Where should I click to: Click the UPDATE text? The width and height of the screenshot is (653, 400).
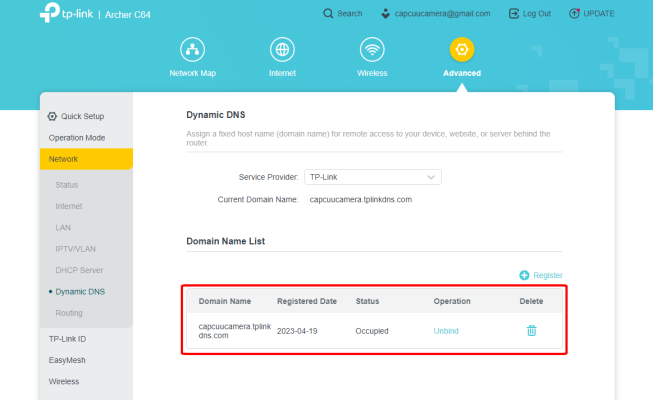599,14
